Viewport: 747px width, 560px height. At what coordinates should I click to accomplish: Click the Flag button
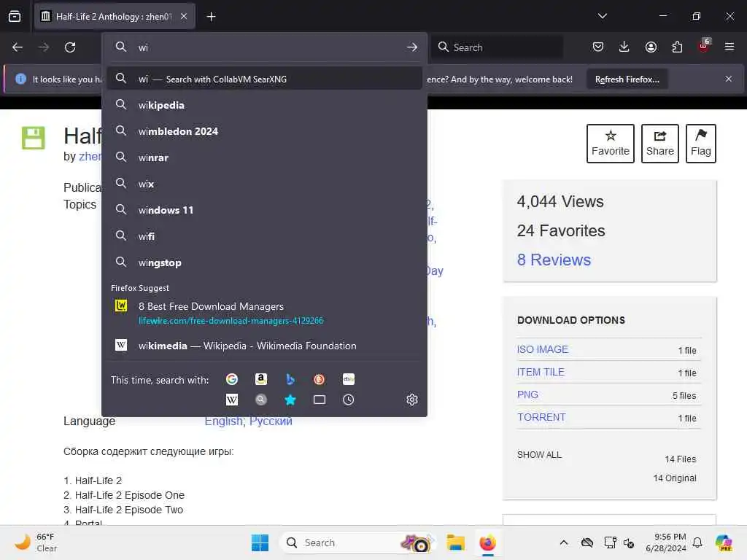[701, 144]
